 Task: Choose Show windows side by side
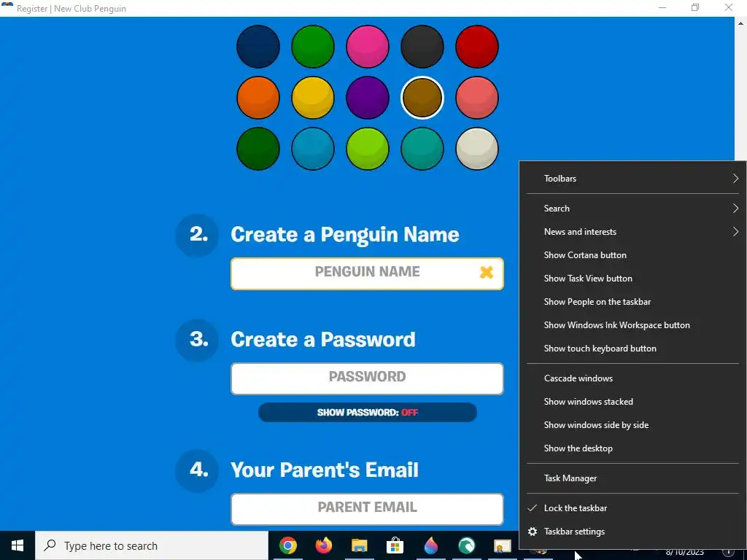point(632,425)
